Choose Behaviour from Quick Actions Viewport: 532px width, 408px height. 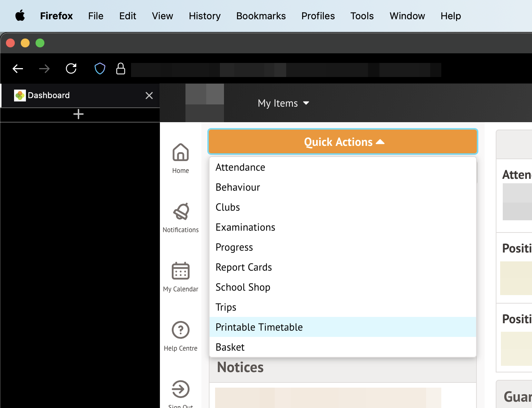[343, 187]
